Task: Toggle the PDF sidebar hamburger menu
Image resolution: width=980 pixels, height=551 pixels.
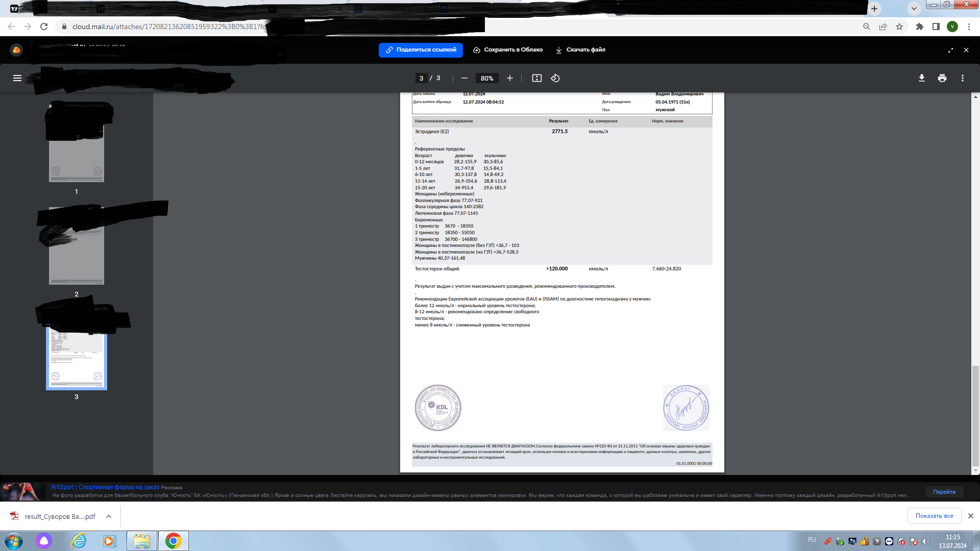Action: [17, 78]
